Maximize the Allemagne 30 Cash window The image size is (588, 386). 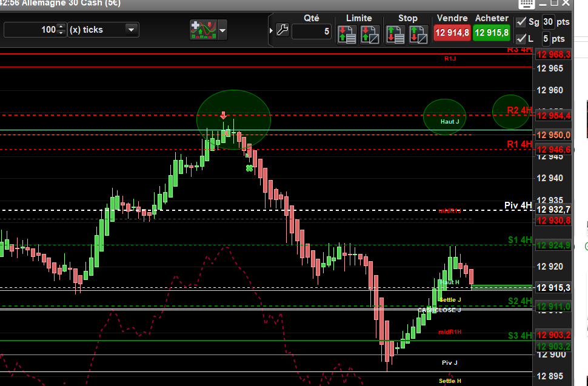[554, 4]
